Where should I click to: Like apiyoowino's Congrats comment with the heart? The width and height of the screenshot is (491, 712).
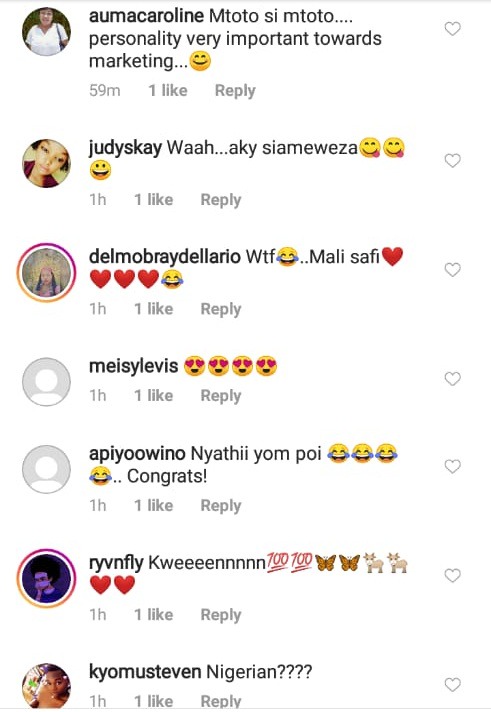click(452, 466)
